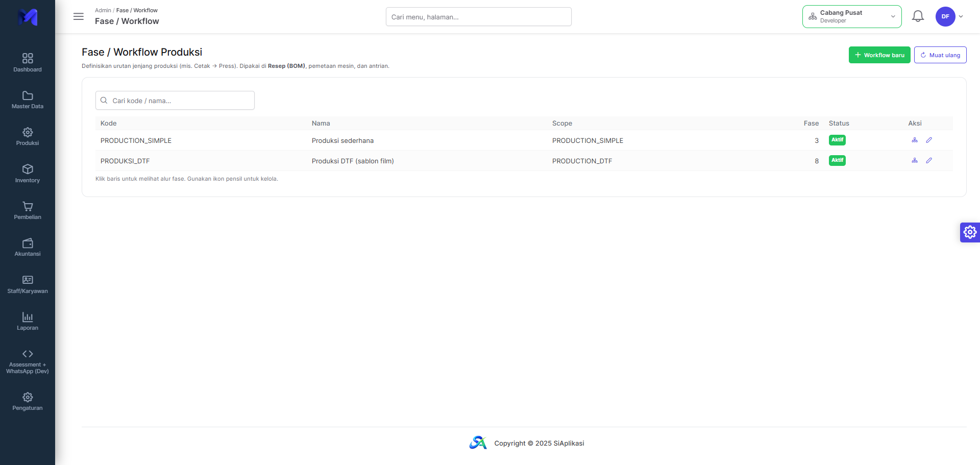Viewport: 980px width, 465px height.
Task: Open the Akuntansi wallet icon
Action: coord(28,243)
